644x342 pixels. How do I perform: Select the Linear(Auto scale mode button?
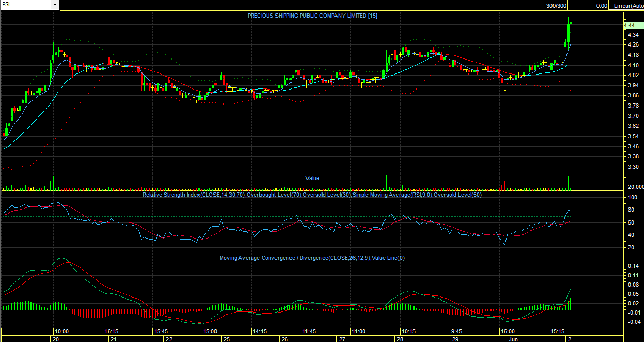[x=627, y=6]
